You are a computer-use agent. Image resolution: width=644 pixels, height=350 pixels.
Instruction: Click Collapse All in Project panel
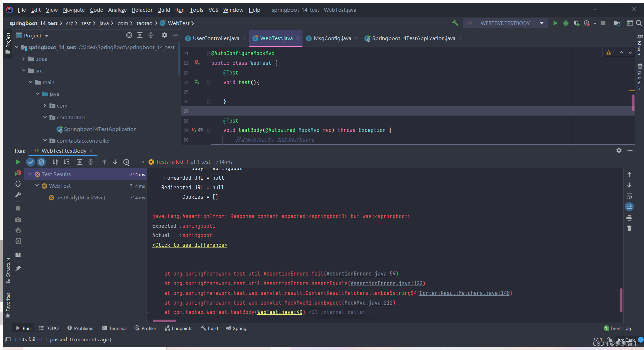click(151, 35)
